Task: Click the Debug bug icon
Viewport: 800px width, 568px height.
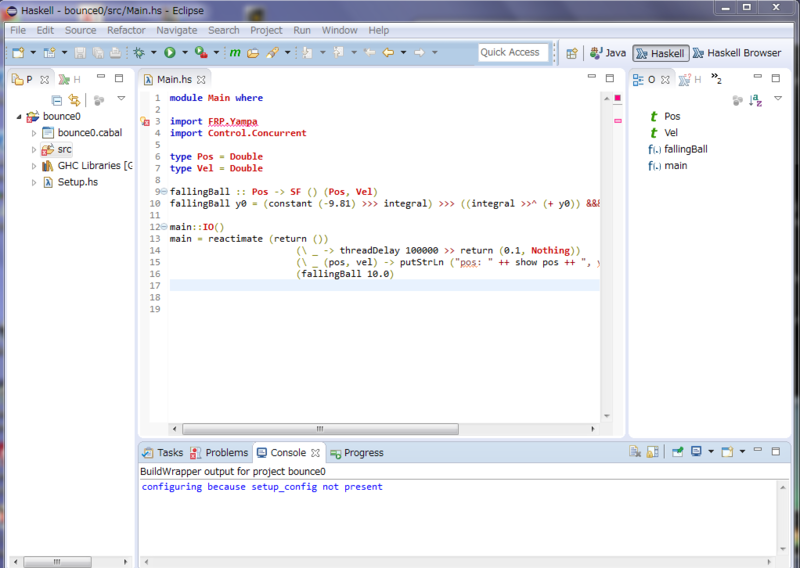Action: coord(139,53)
